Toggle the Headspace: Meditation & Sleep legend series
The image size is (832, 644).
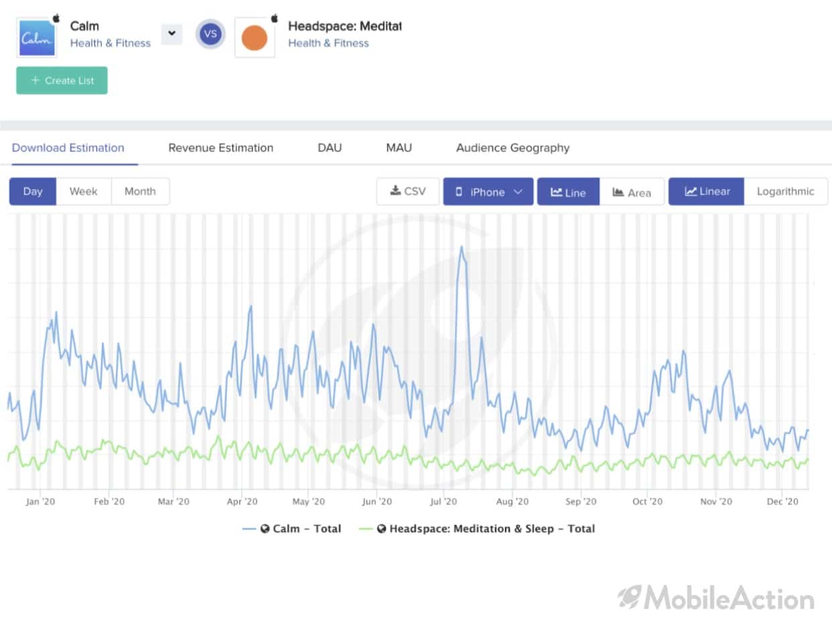pyautogui.click(x=477, y=529)
